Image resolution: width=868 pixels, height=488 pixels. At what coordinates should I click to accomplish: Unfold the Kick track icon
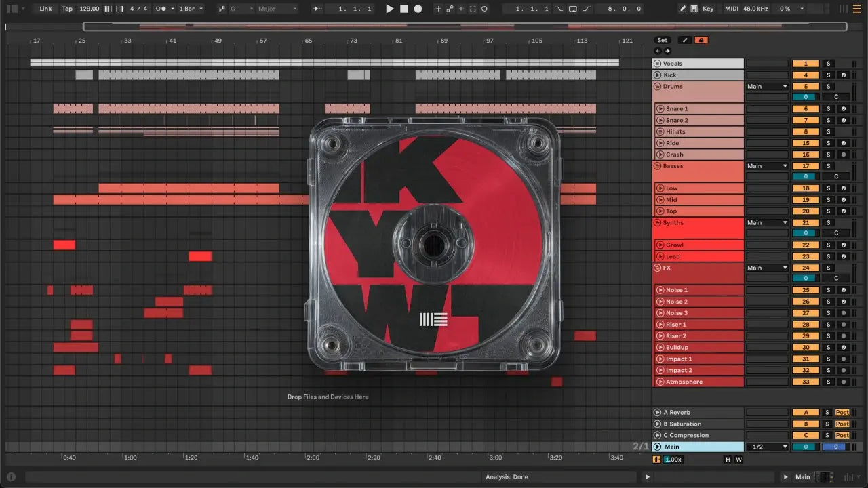point(657,75)
